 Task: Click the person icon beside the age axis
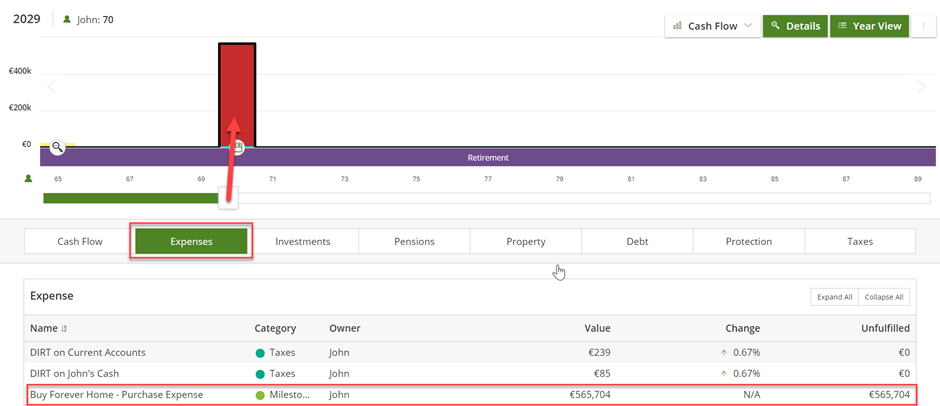29,179
